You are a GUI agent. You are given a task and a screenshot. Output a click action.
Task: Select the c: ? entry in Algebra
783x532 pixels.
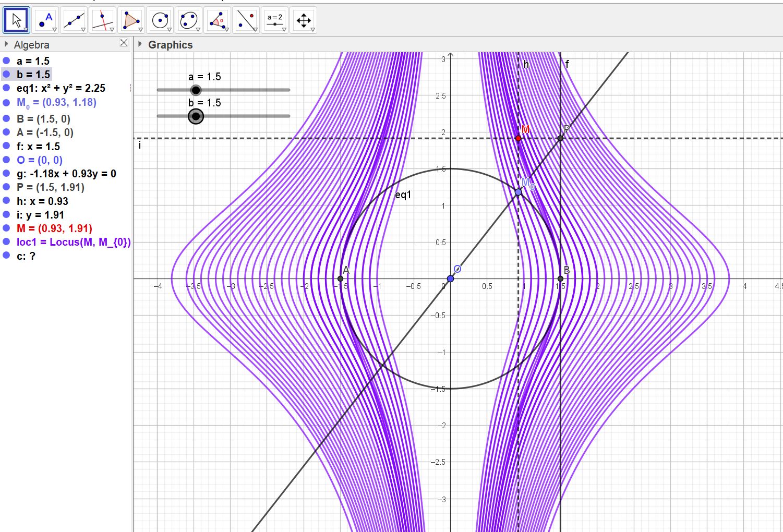(26, 256)
